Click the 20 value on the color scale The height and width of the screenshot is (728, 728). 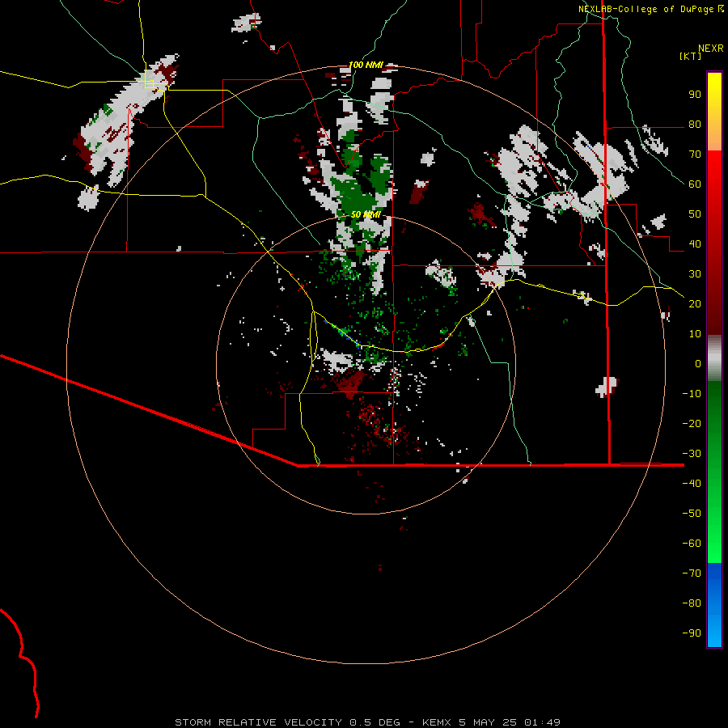tap(695, 304)
